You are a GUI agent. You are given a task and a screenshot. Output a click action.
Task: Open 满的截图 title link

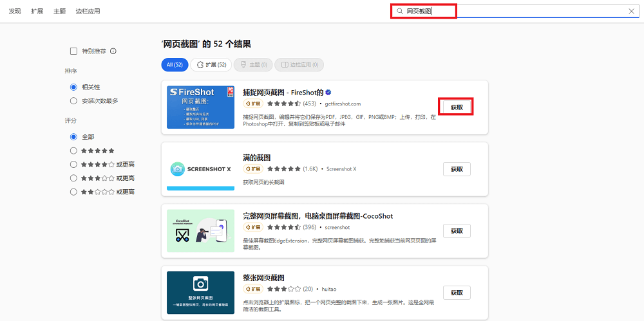[x=257, y=158]
